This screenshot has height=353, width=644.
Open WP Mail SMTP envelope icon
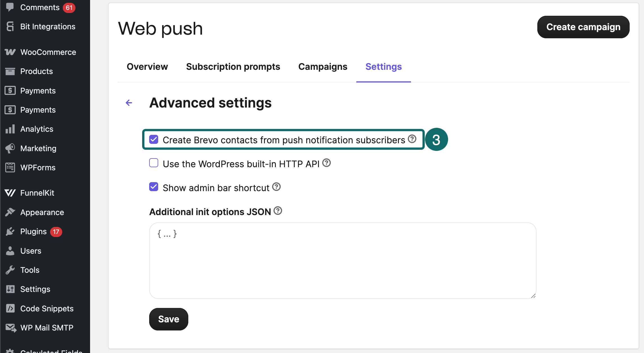10,327
